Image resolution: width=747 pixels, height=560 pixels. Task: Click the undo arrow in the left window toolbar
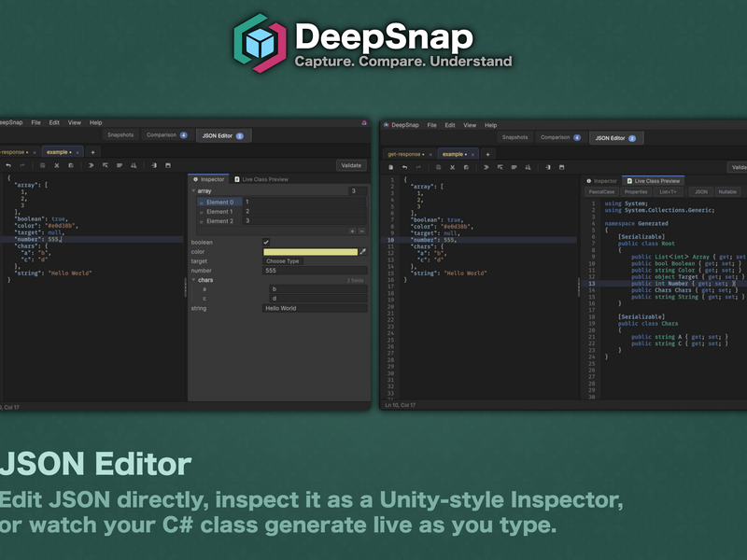click(8, 166)
